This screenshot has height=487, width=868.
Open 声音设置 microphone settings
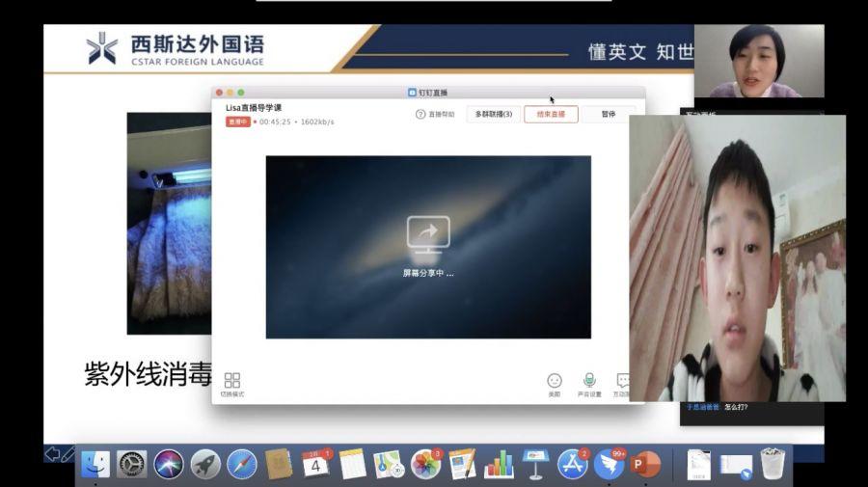click(x=589, y=382)
